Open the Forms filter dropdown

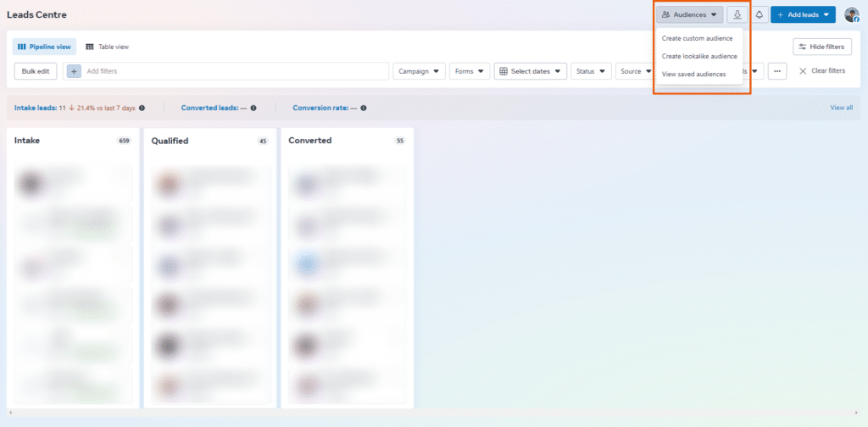pos(469,71)
